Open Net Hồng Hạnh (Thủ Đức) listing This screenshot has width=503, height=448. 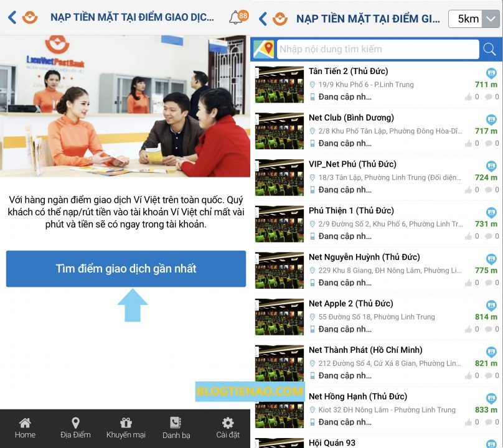(x=377, y=410)
